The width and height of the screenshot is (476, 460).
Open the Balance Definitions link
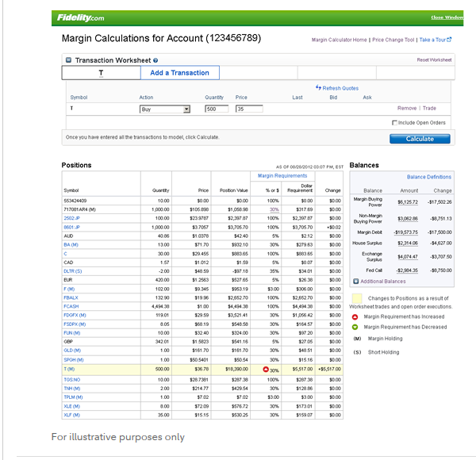point(429,177)
